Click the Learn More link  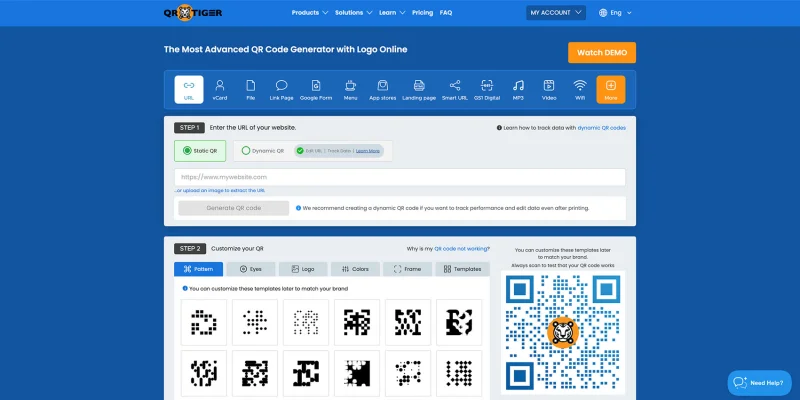[x=368, y=151]
